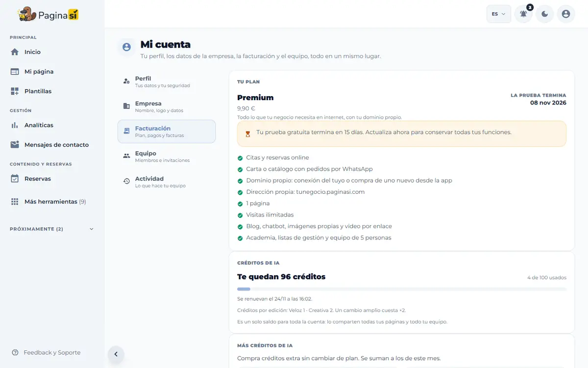Image resolution: width=588 pixels, height=368 pixels.
Task: Click the hourglass icon in trial banner
Action: click(x=248, y=133)
